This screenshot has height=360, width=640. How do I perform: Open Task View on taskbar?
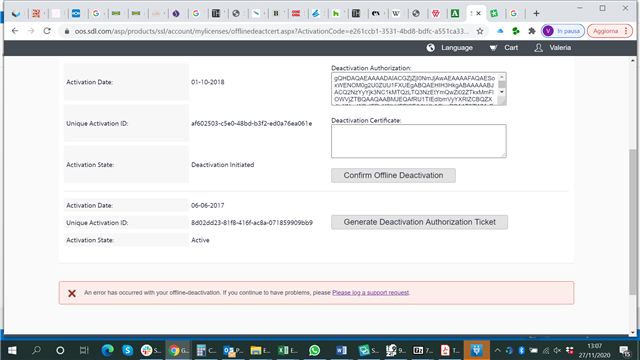pos(84,350)
